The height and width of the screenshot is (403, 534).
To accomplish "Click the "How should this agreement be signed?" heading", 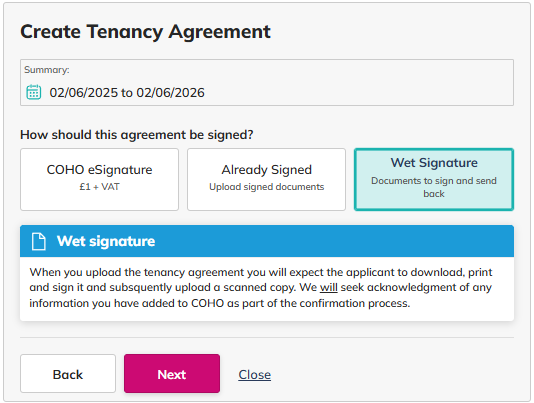I will click(137, 135).
